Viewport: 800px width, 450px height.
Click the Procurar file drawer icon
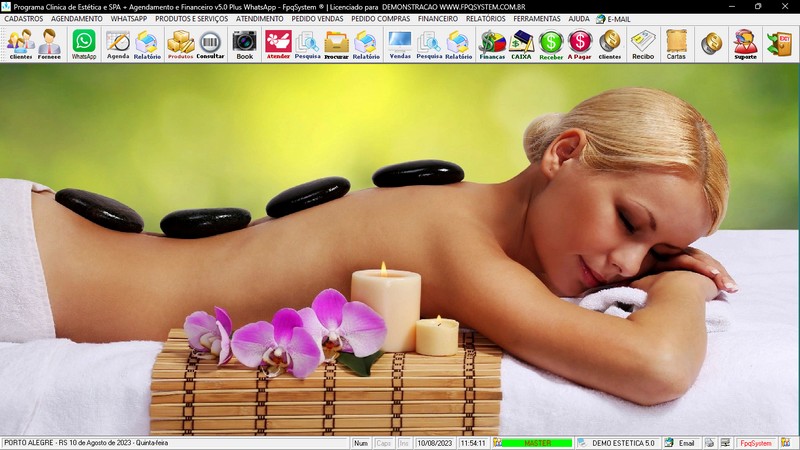point(337,44)
